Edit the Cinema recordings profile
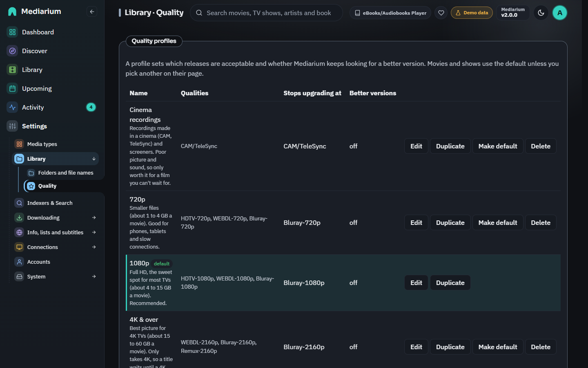588x368 pixels. [416, 146]
